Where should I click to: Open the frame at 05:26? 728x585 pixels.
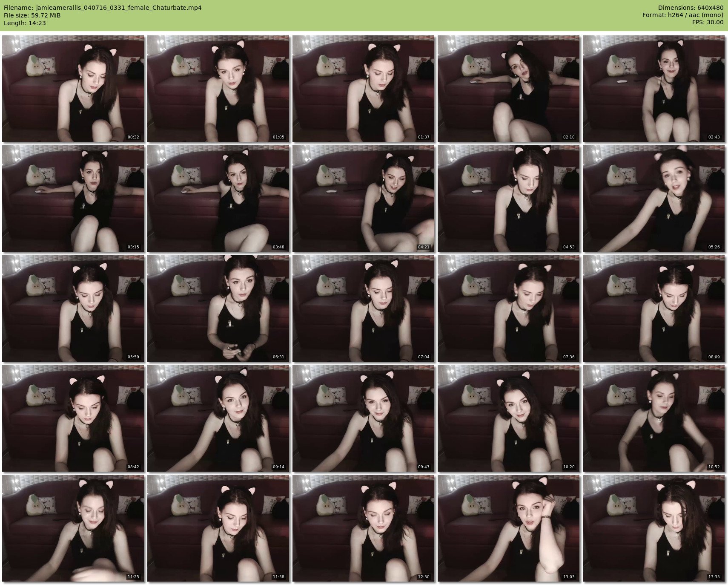click(x=653, y=199)
